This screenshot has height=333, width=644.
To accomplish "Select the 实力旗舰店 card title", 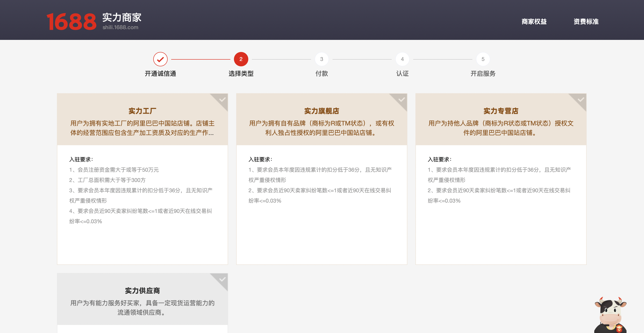I will pos(322,111).
